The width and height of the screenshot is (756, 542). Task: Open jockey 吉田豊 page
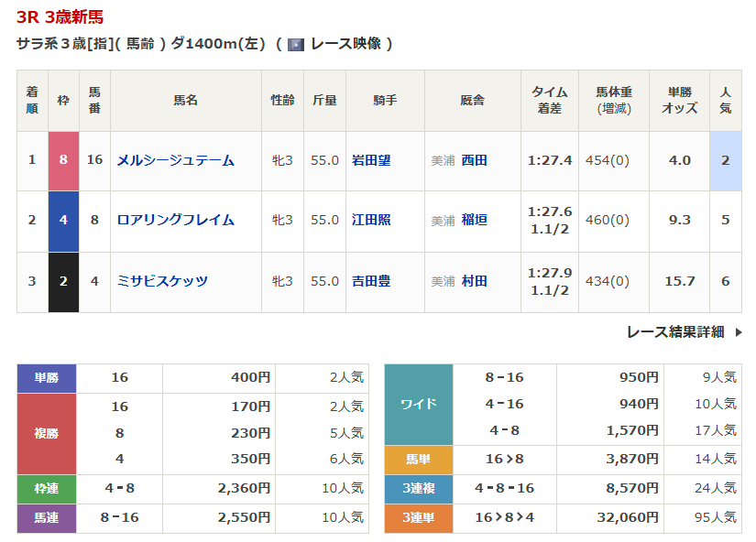[x=371, y=281]
